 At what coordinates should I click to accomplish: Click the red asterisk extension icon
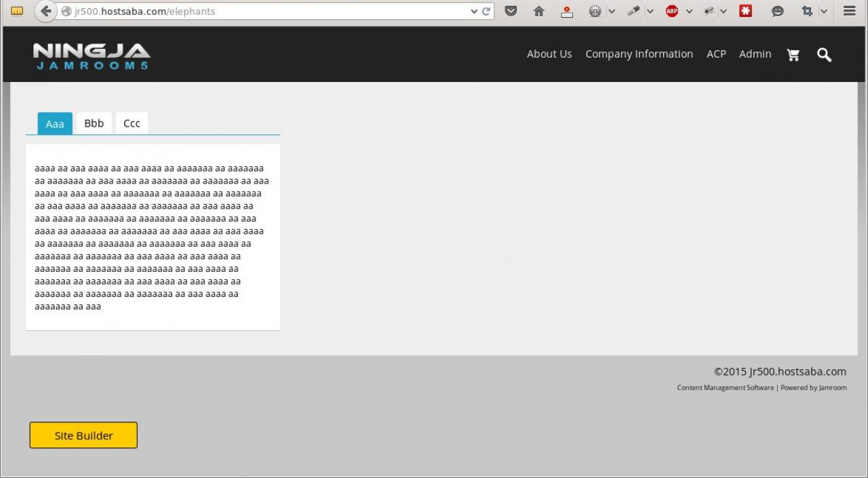click(x=746, y=11)
